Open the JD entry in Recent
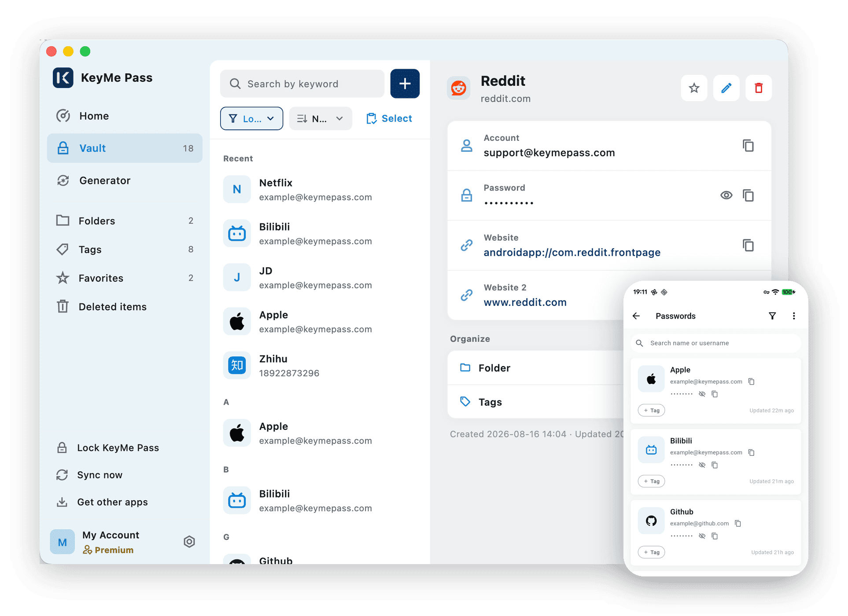This screenshot has width=848, height=616. point(320,278)
